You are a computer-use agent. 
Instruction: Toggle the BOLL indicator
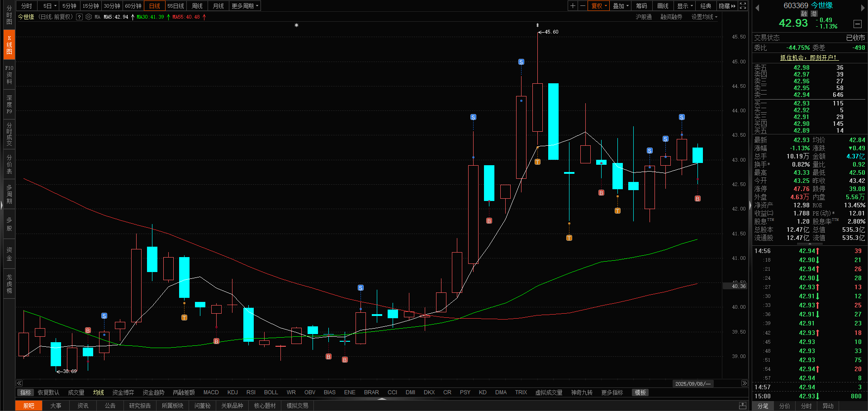(271, 392)
